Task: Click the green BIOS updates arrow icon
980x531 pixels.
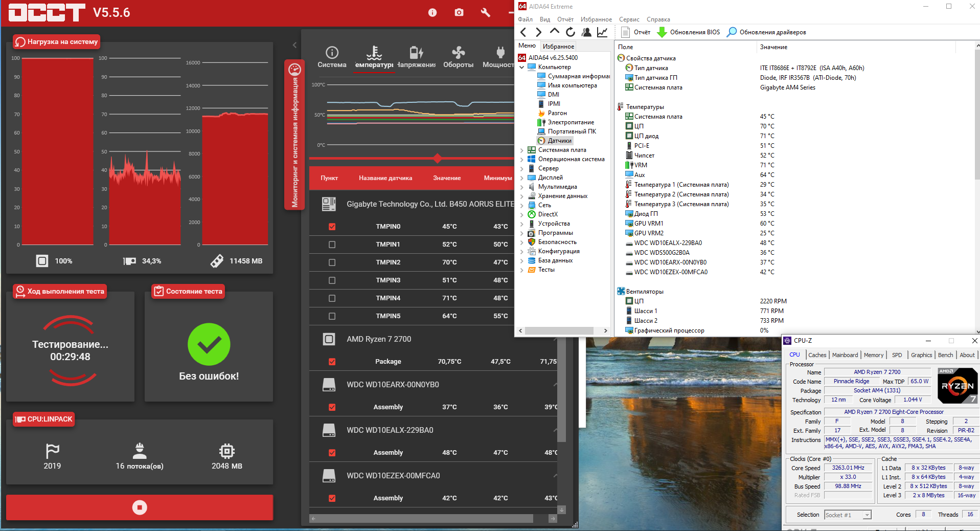Action: click(662, 32)
